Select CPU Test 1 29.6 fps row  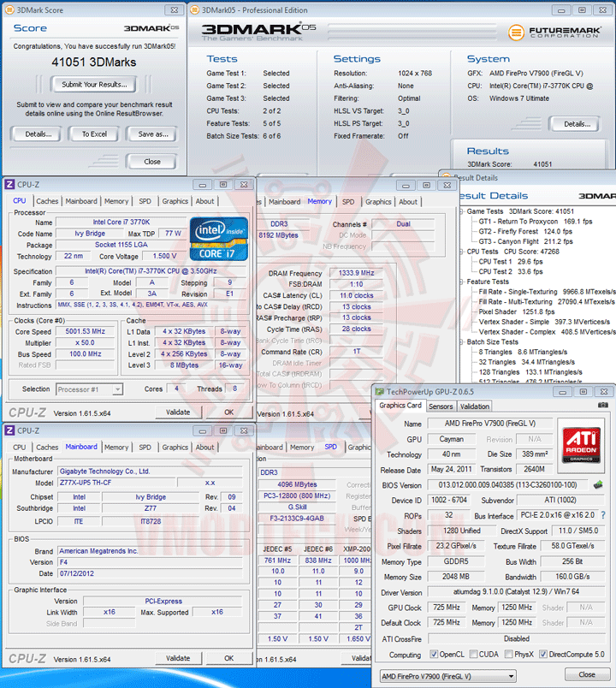point(511,262)
